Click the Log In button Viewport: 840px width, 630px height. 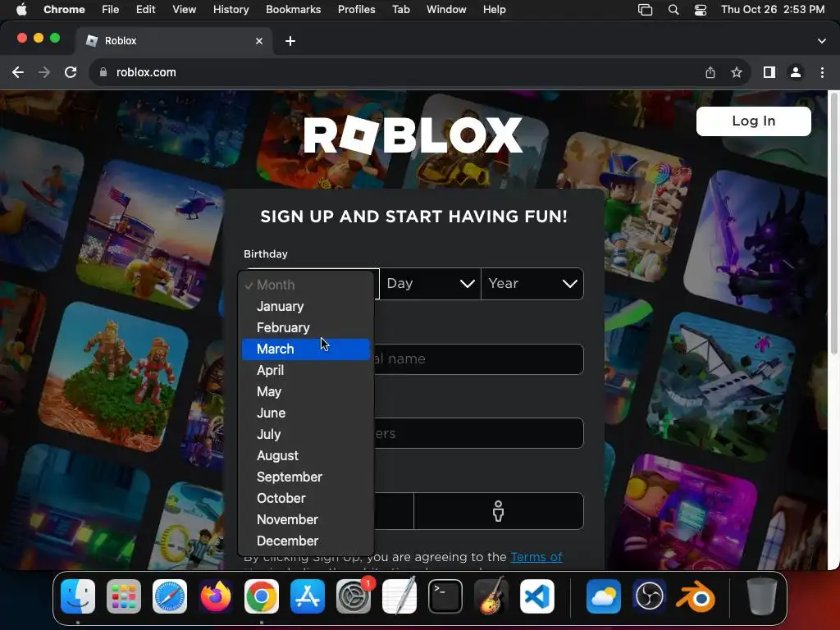pyautogui.click(x=753, y=121)
